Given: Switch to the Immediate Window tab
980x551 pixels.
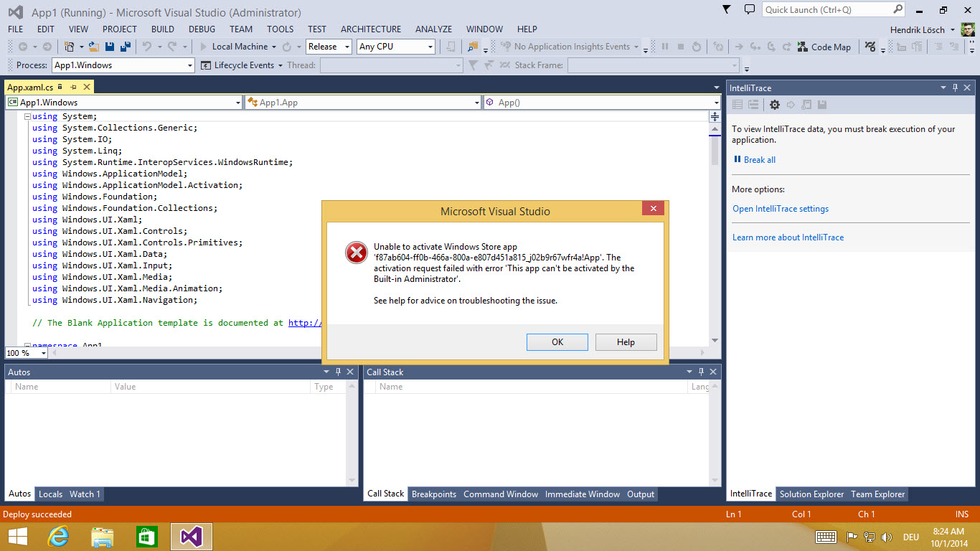Looking at the screenshot, I should tap(583, 494).
